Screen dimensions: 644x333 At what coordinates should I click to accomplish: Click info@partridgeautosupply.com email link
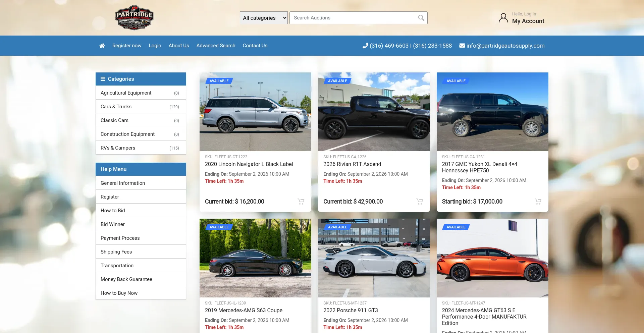505,46
